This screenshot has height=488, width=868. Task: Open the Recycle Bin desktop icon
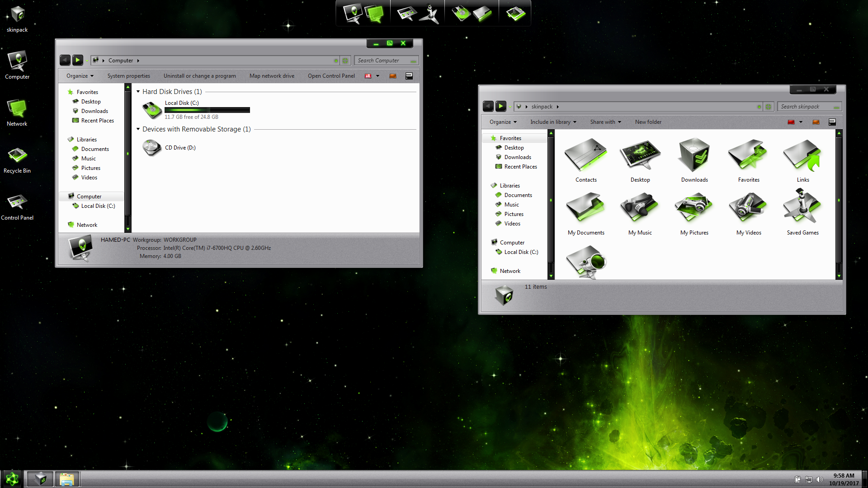(17, 156)
